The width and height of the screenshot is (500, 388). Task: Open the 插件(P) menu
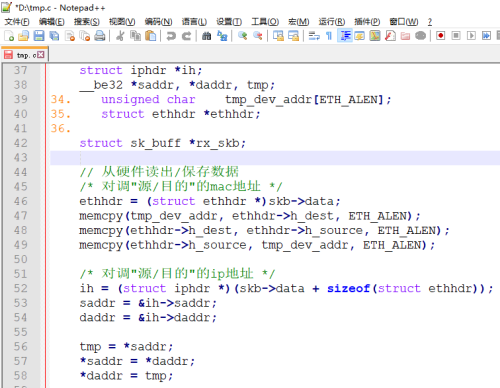(367, 22)
